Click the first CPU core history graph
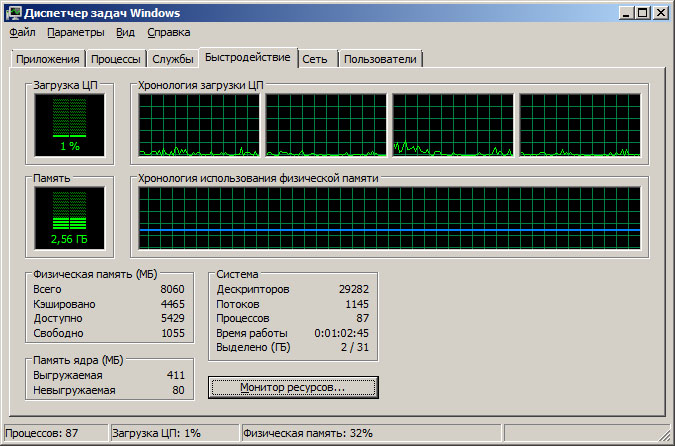Image resolution: width=675 pixels, height=446 pixels. coord(199,125)
